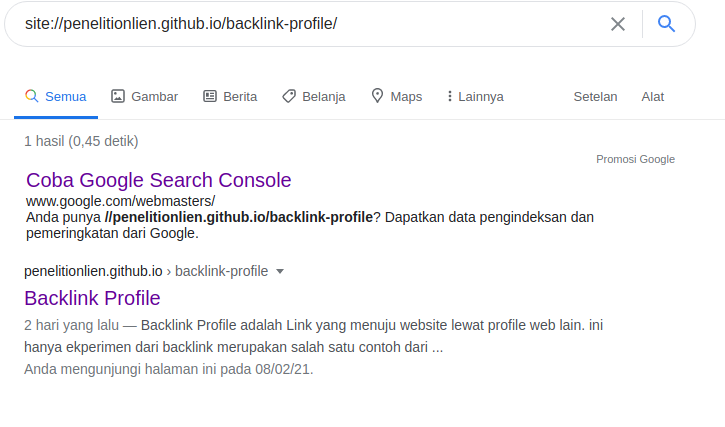Open the Berita tab
725x427 pixels.
tap(230, 97)
